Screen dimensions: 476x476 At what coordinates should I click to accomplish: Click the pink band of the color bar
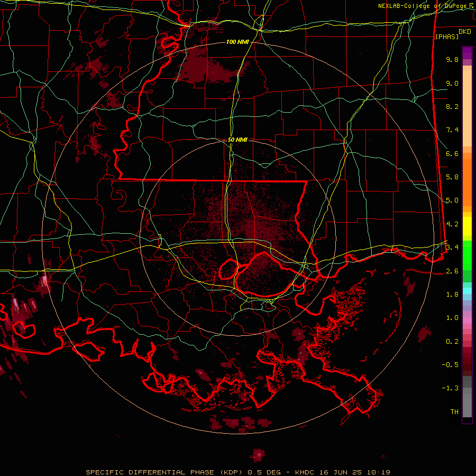[467, 321]
